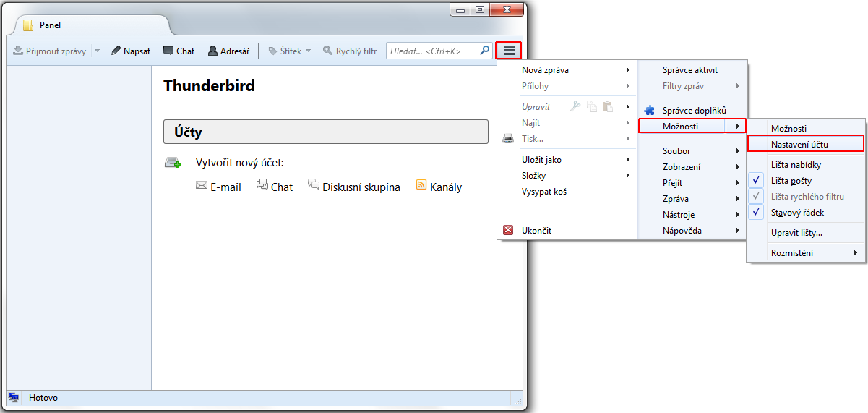Create a Kanály feed account

tap(439, 187)
